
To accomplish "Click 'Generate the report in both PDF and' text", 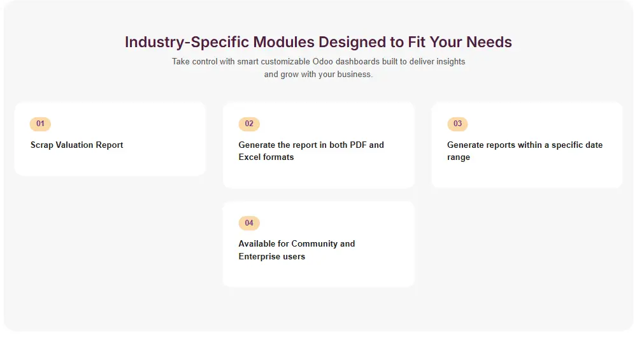I will pos(311,145).
